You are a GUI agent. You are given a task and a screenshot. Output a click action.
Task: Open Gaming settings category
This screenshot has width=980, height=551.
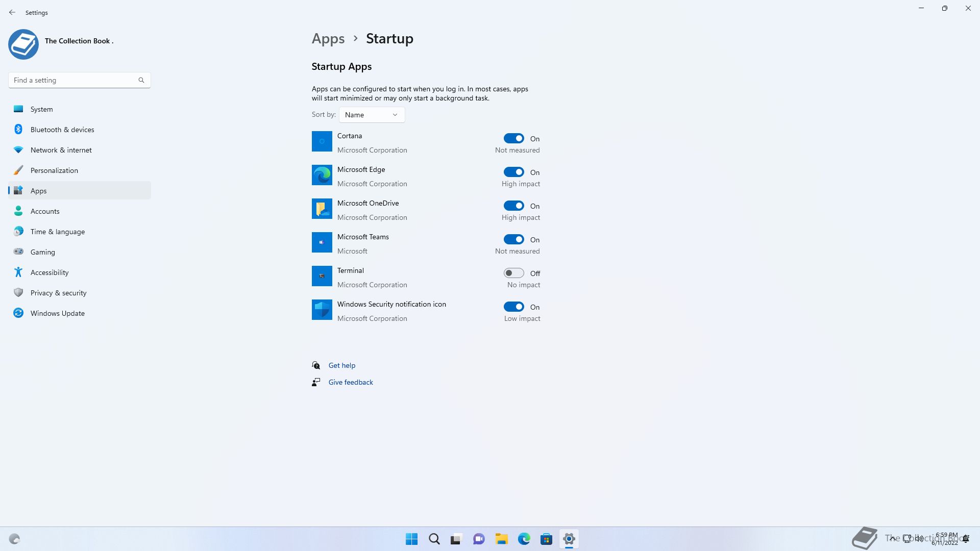click(x=80, y=252)
